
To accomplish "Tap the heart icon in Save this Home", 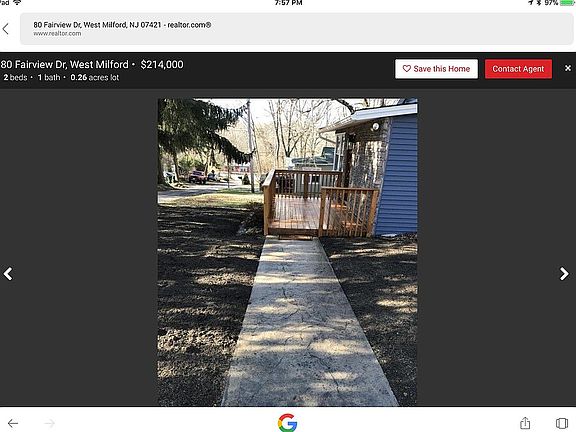I will tap(406, 69).
